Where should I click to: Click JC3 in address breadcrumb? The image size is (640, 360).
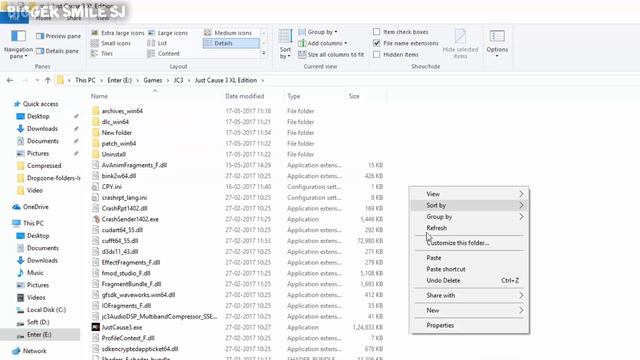click(178, 80)
